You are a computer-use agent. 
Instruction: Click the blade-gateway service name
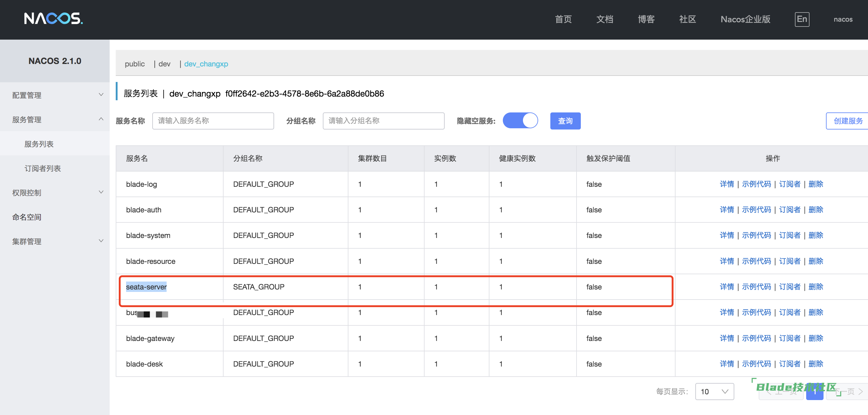click(x=150, y=338)
